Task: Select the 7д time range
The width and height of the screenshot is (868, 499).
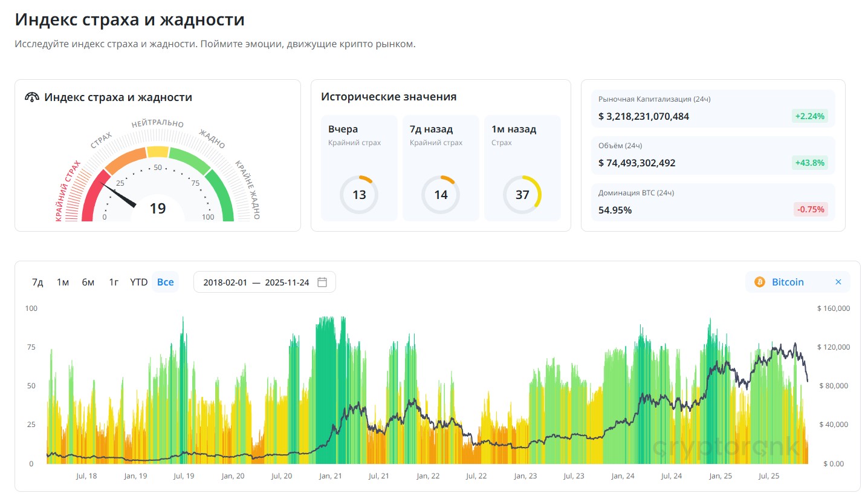Action: (37, 282)
